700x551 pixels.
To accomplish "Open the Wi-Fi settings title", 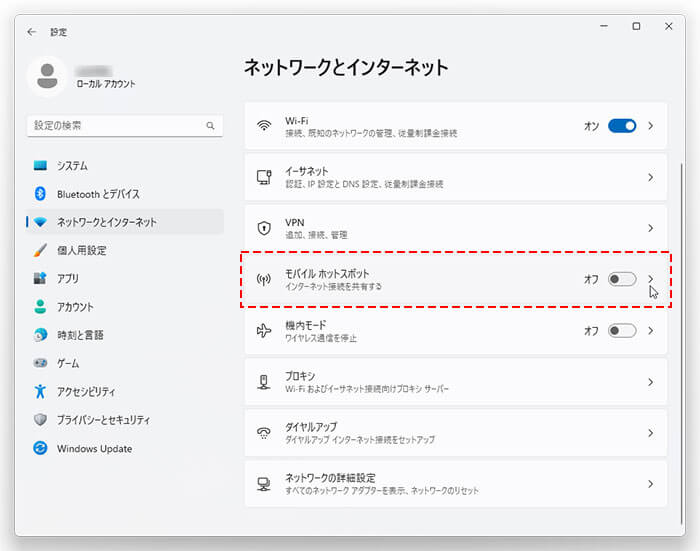I will [x=297, y=121].
